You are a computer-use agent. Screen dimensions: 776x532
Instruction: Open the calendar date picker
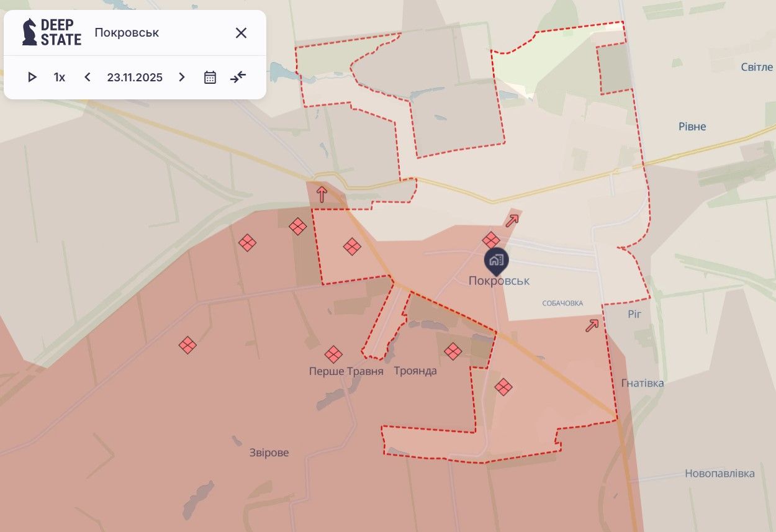210,77
